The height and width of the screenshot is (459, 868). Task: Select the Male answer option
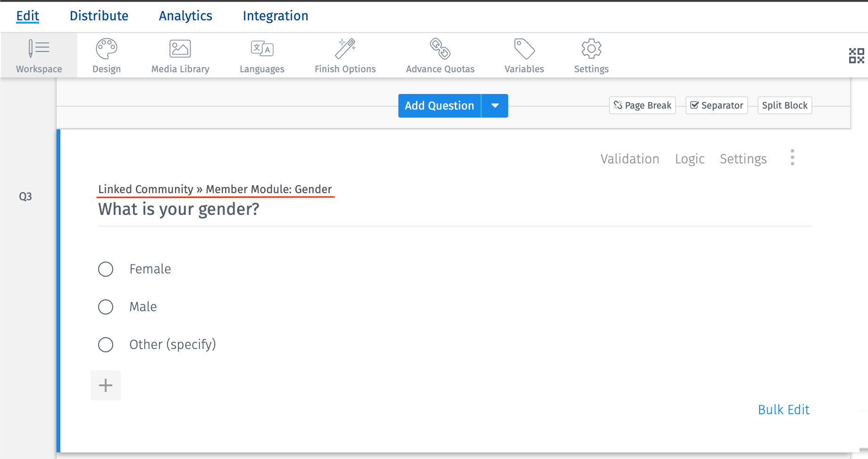point(106,306)
